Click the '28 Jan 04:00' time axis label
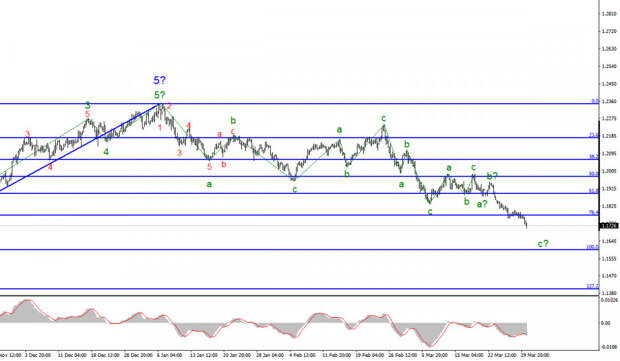This screenshot has height=361, width=620. 270,355
